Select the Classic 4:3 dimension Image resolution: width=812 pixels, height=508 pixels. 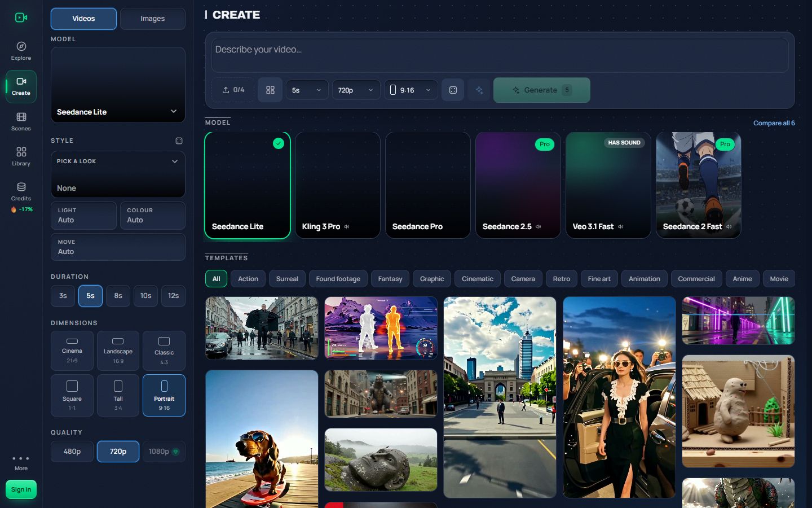pos(164,351)
